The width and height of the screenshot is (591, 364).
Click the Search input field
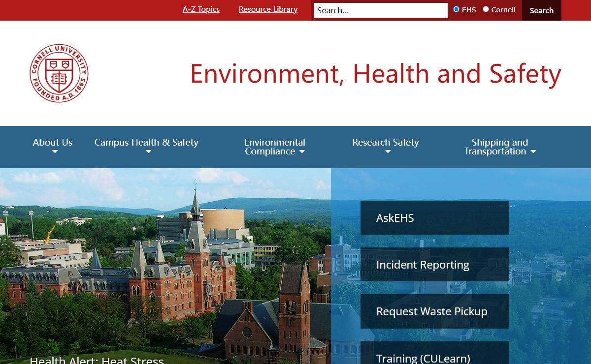381,10
